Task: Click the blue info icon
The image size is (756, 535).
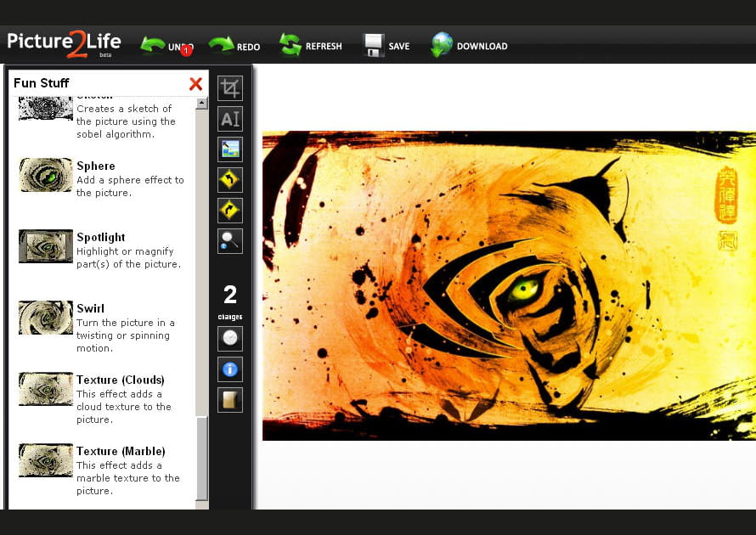Action: (230, 369)
